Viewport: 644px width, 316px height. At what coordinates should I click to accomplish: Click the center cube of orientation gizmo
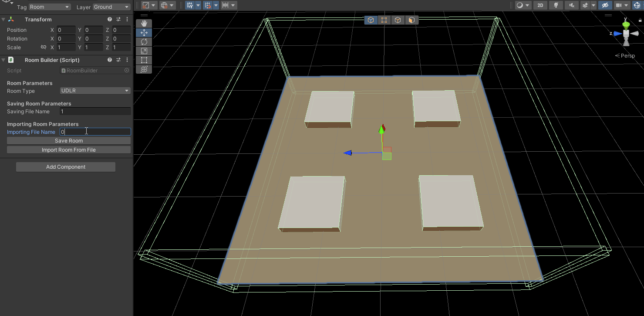click(x=626, y=34)
